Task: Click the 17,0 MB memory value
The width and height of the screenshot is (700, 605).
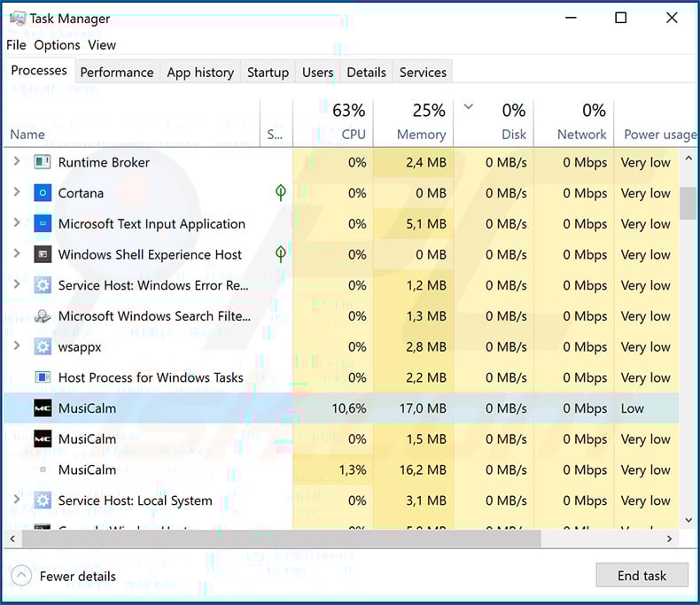Action: click(423, 408)
